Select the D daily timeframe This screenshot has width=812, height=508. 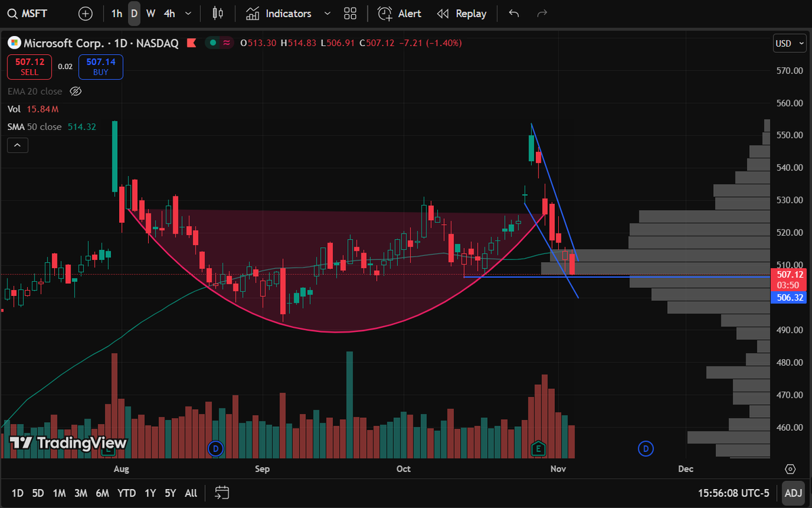(134, 14)
